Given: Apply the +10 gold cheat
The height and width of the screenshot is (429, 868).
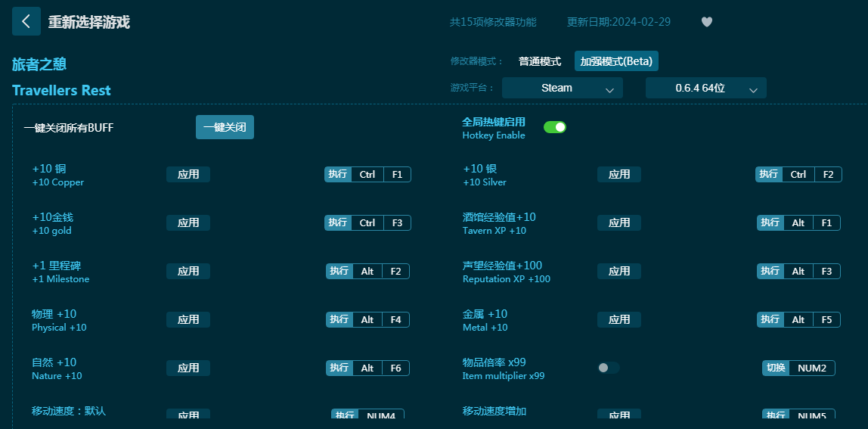Looking at the screenshot, I should [x=188, y=223].
